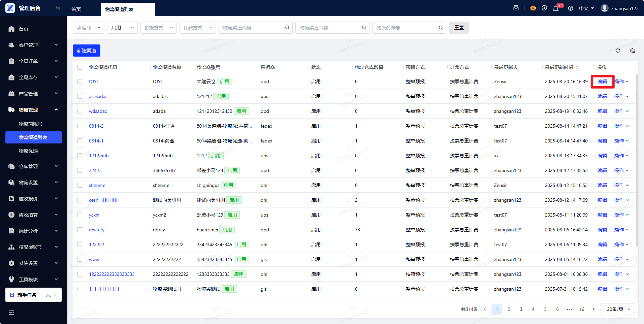Viewport: 644px width, 324px height.
Task: Open the asasadas channel code link
Action: pyautogui.click(x=98, y=96)
